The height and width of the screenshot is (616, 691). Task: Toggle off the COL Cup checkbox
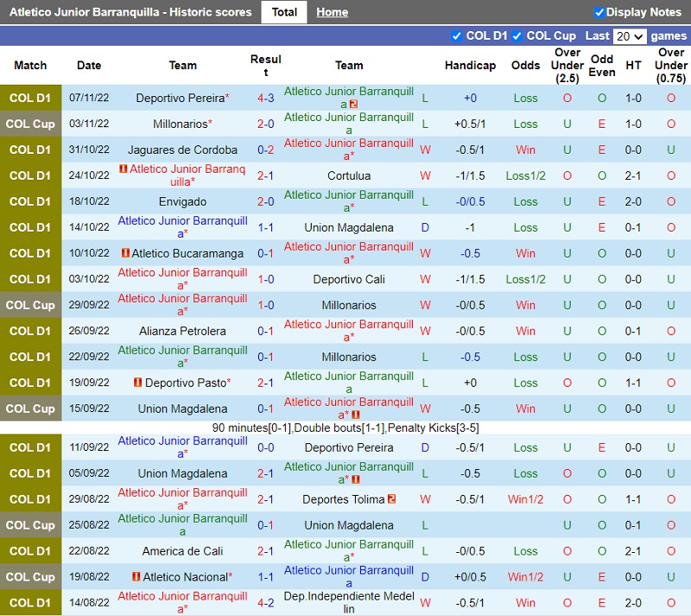517,36
